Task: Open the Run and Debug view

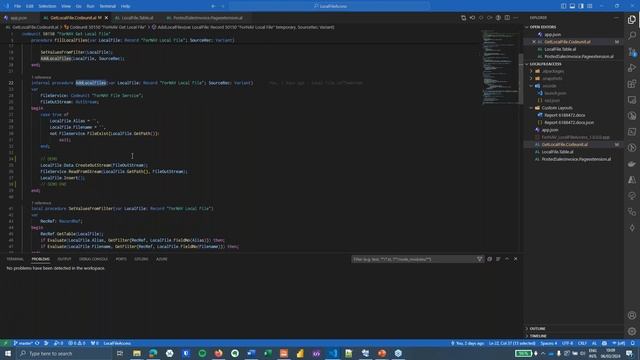Action: (632, 68)
